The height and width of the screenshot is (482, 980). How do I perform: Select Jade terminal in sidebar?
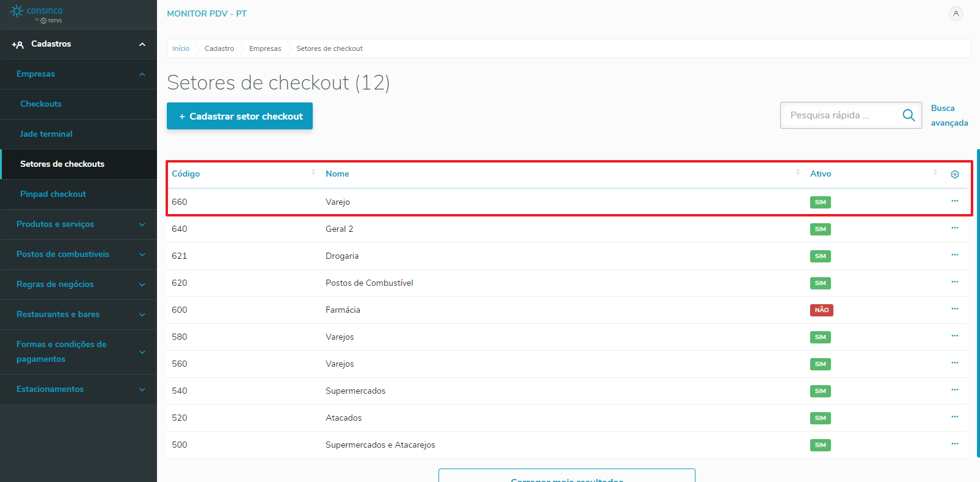(46, 134)
